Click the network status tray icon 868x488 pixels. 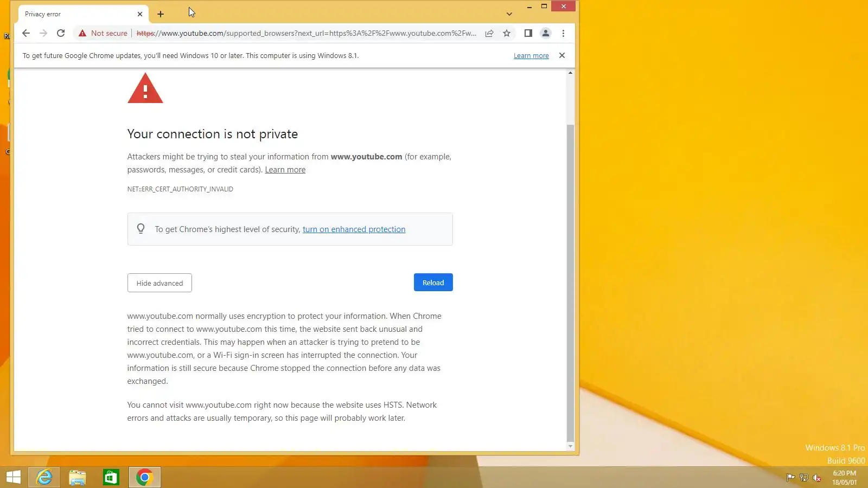804,478
